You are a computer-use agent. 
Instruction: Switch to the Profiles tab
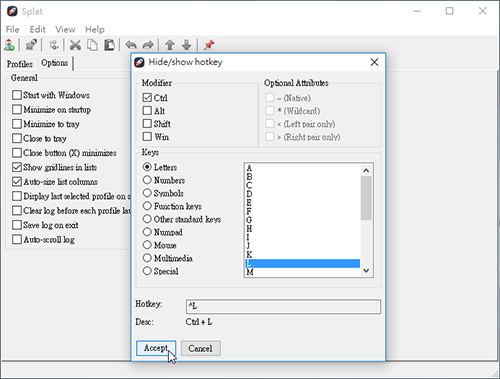20,64
